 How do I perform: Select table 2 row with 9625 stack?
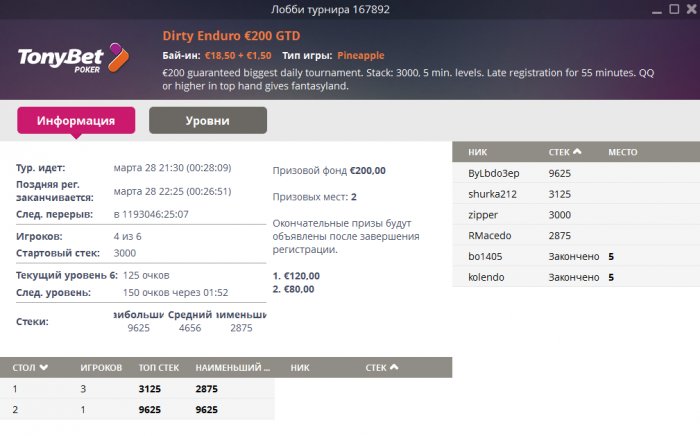pos(137,409)
